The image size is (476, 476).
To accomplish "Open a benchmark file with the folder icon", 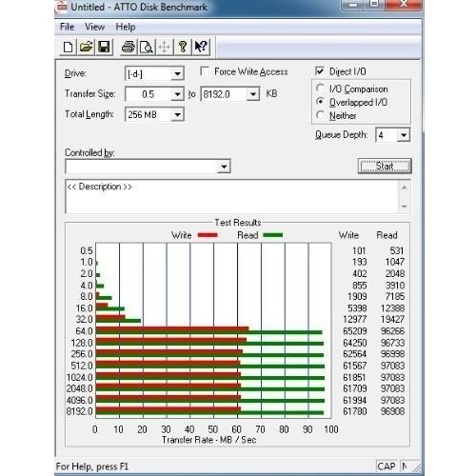I will point(86,47).
